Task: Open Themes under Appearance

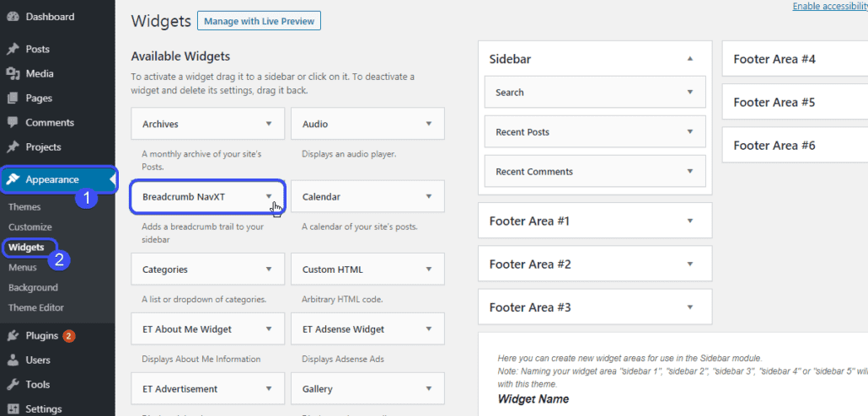Action: tap(24, 207)
